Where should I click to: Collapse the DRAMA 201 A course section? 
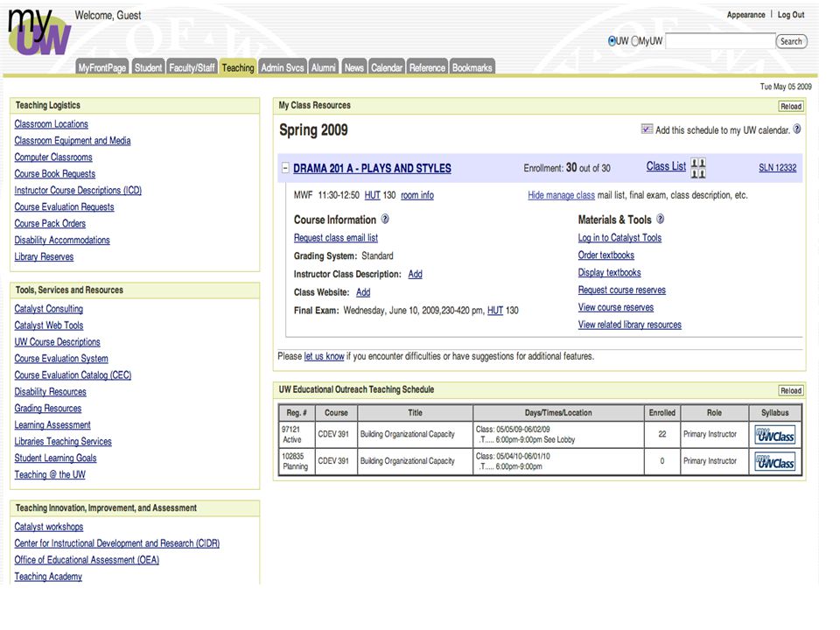click(x=285, y=168)
